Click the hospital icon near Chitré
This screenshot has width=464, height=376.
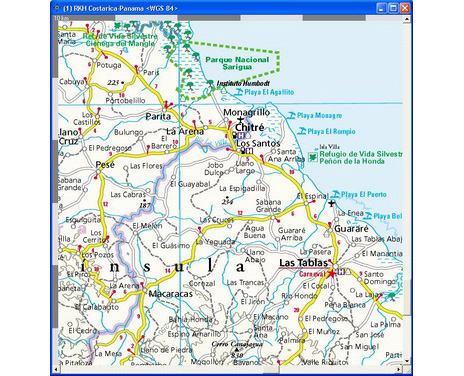241,135
